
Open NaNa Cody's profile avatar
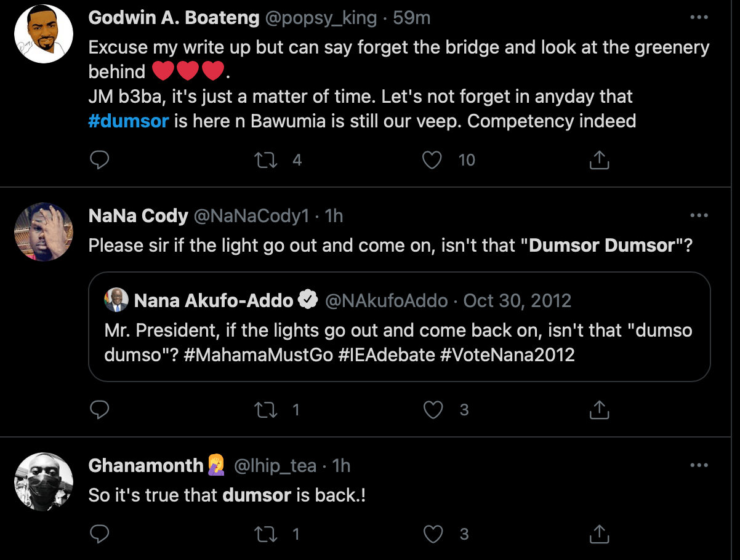point(44,232)
